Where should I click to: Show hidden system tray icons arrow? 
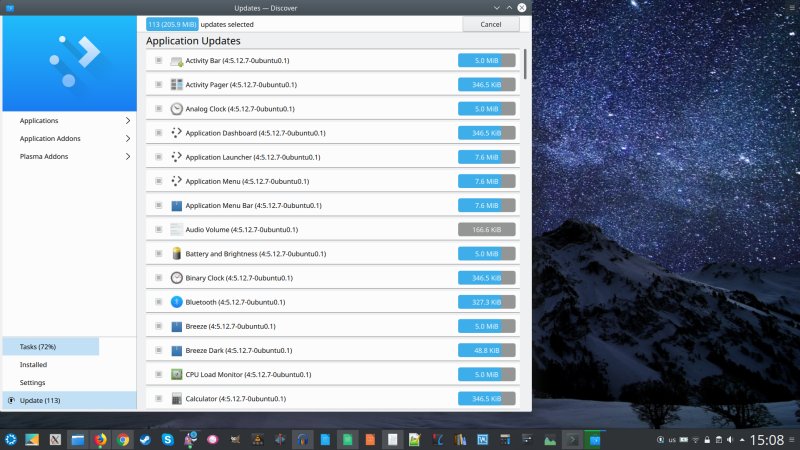click(x=742, y=440)
